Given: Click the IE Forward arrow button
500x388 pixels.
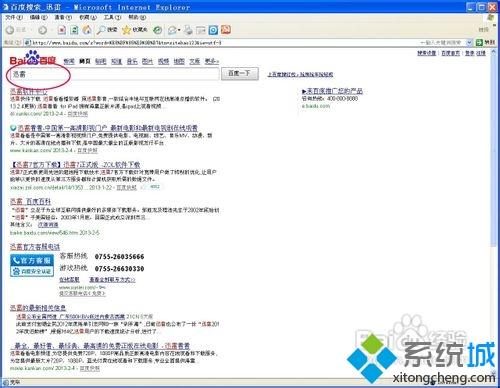Looking at the screenshot, I should (x=42, y=30).
